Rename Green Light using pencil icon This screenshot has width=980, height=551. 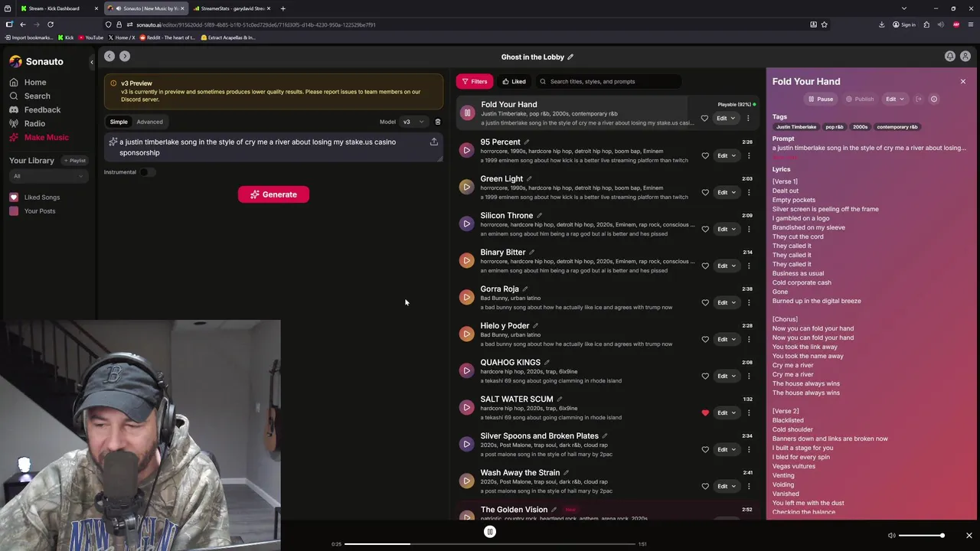pos(529,178)
